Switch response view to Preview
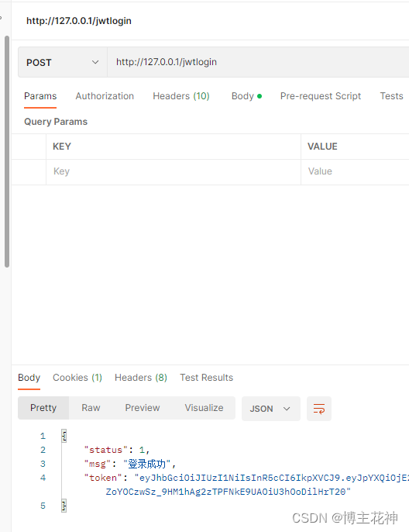Screen dimensions: 409x532 pos(143,408)
